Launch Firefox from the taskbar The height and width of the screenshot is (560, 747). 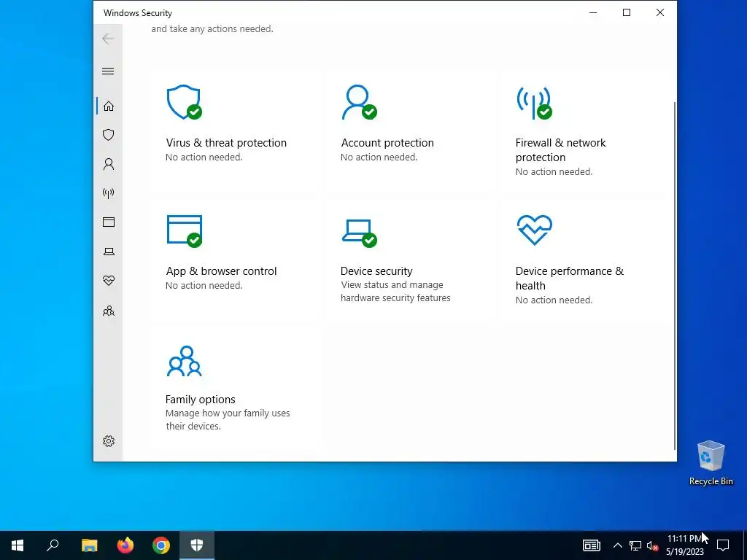(125, 545)
